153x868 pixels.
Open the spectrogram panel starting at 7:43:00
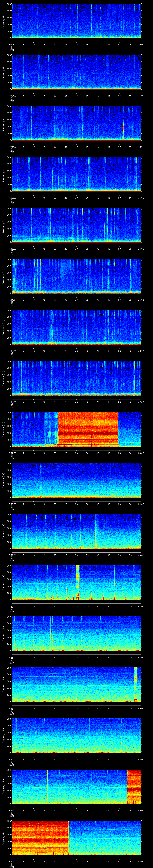click(76, 736)
